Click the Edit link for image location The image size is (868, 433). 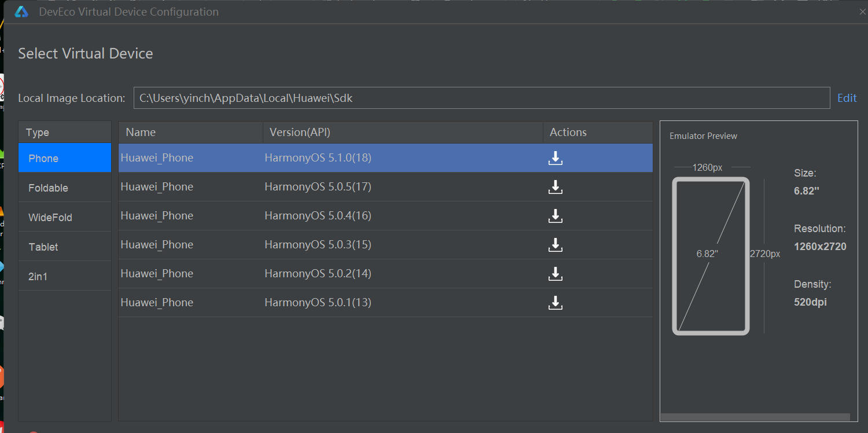(x=847, y=98)
